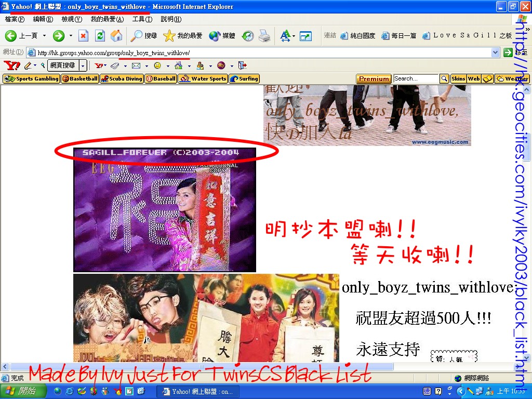Click the full screen window icon
The image size is (532, 399).
(x=305, y=36)
